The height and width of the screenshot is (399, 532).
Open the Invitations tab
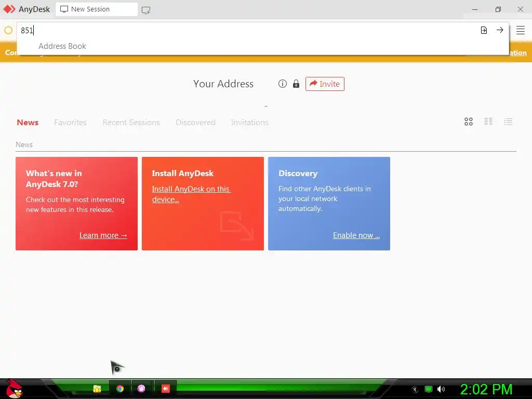point(250,122)
